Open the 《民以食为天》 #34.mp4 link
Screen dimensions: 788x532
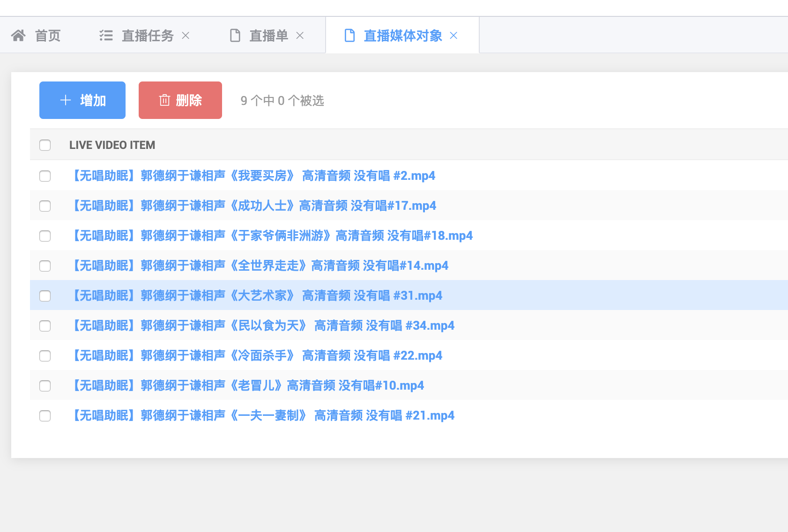[x=262, y=325]
